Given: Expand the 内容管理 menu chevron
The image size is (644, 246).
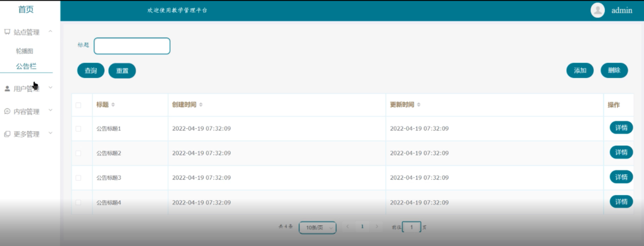Looking at the screenshot, I should [x=50, y=111].
